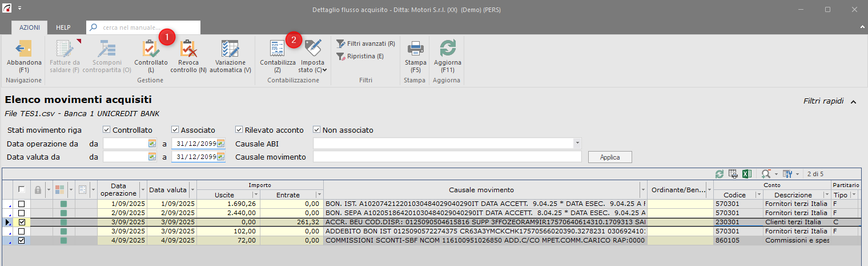Mark selected movements as Controllato
This screenshot has width=868, height=266.
tap(151, 49)
